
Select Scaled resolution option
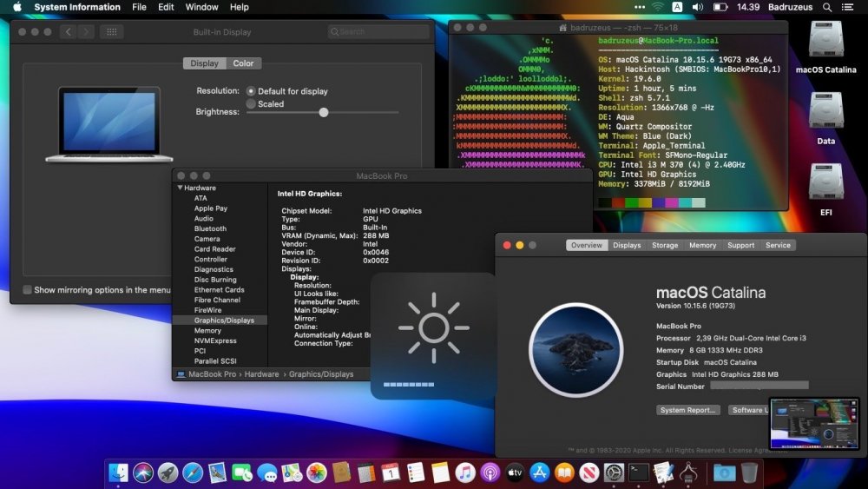[251, 103]
